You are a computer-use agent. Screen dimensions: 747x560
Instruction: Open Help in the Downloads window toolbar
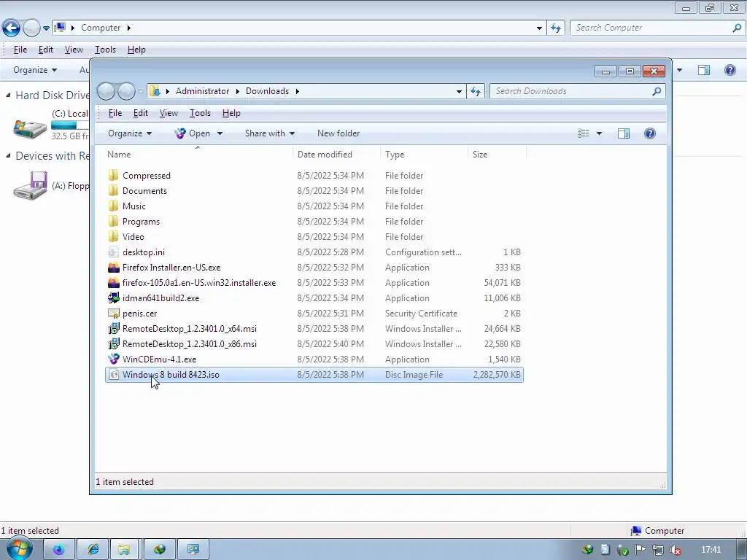tap(650, 133)
